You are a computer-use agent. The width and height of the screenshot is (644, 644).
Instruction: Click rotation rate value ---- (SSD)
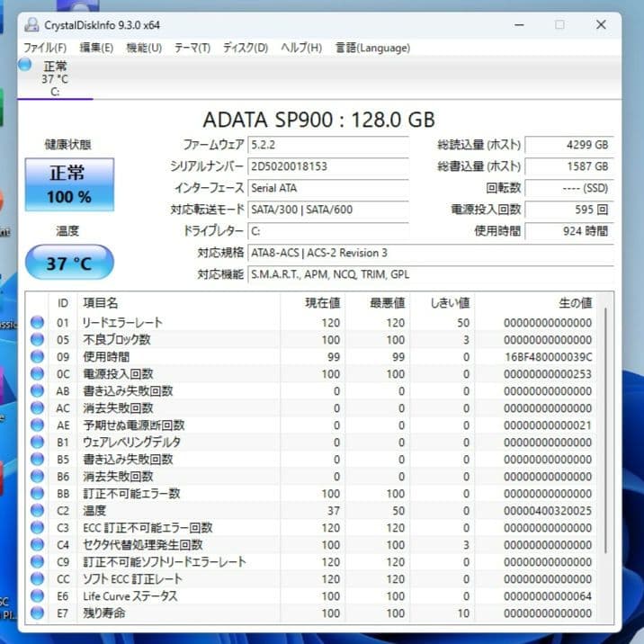(x=569, y=188)
